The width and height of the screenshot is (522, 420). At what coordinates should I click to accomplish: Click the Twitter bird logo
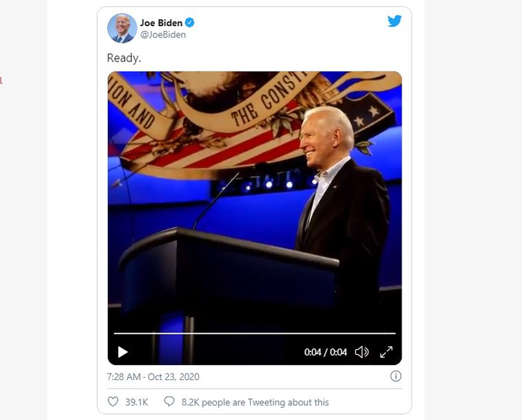(x=394, y=21)
